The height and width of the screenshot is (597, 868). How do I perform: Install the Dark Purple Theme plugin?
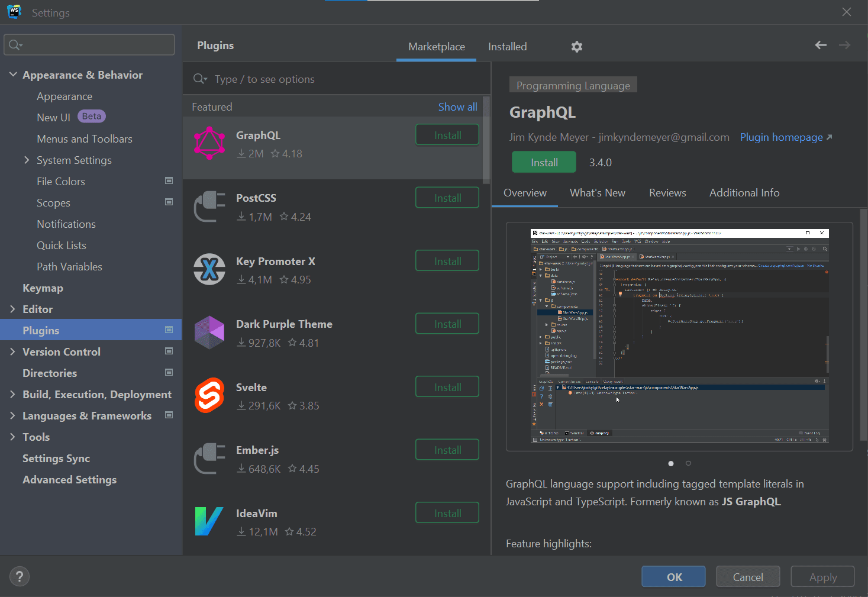(447, 324)
